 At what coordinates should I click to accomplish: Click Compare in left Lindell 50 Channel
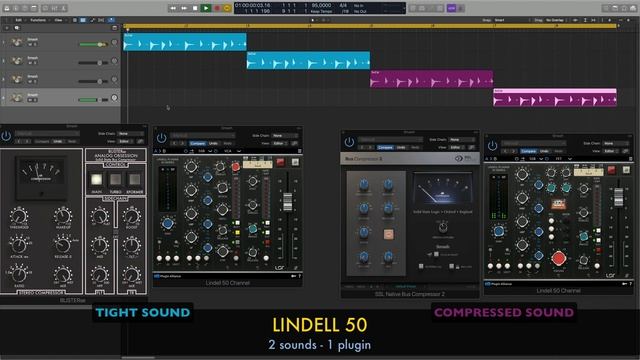point(197,143)
